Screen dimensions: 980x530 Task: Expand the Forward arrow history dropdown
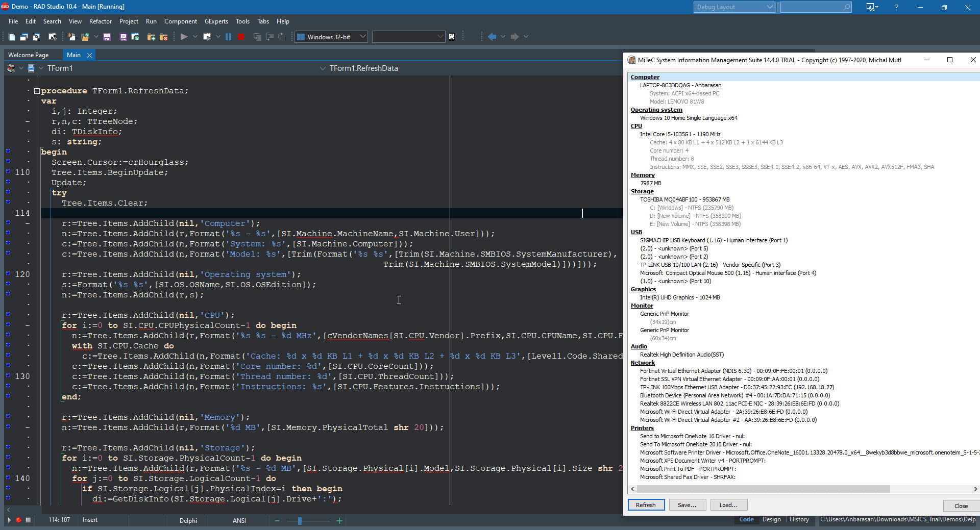(526, 37)
